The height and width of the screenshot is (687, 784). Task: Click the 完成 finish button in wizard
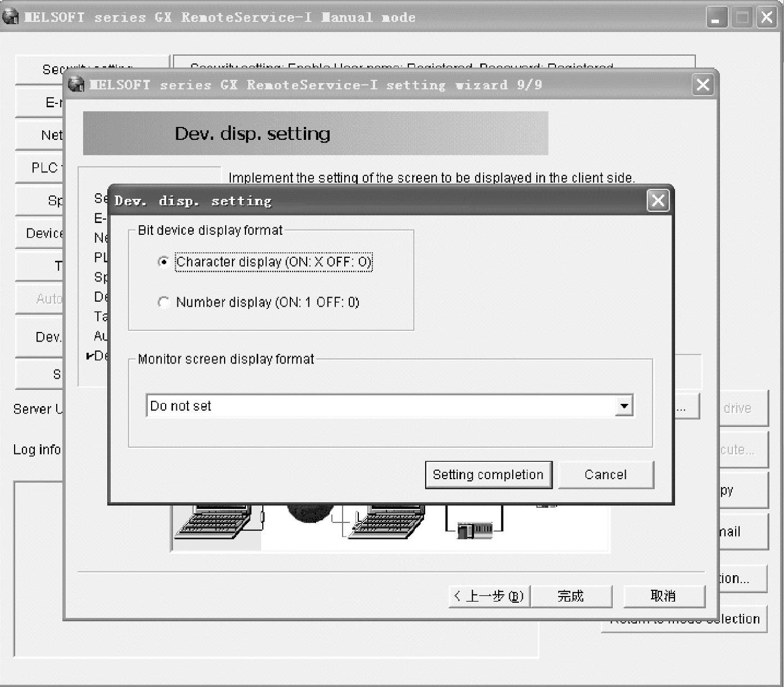tap(571, 596)
